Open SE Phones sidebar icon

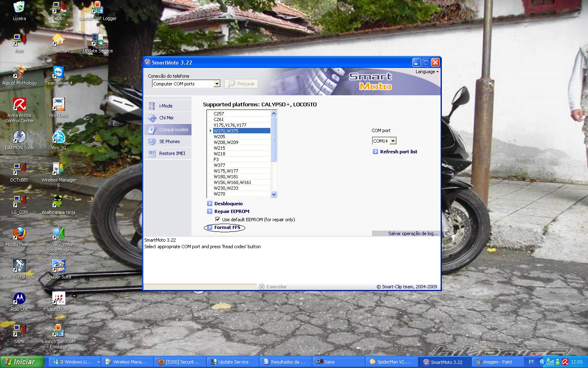152,141
